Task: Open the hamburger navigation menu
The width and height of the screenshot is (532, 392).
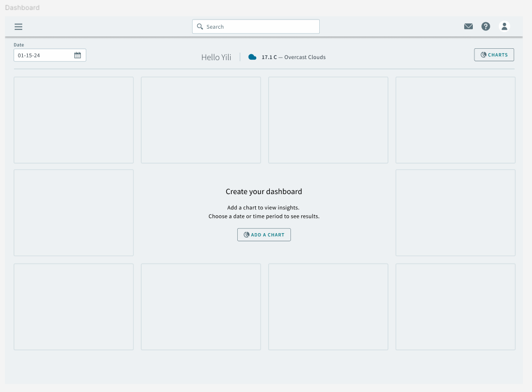Action: 18,27
